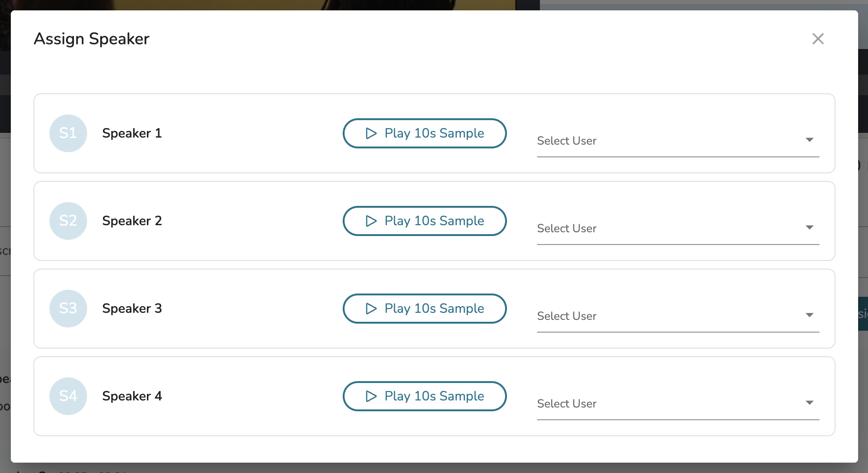Play 10s sample for Speaker 1
Viewport: 868px width, 473px height.
click(x=425, y=133)
